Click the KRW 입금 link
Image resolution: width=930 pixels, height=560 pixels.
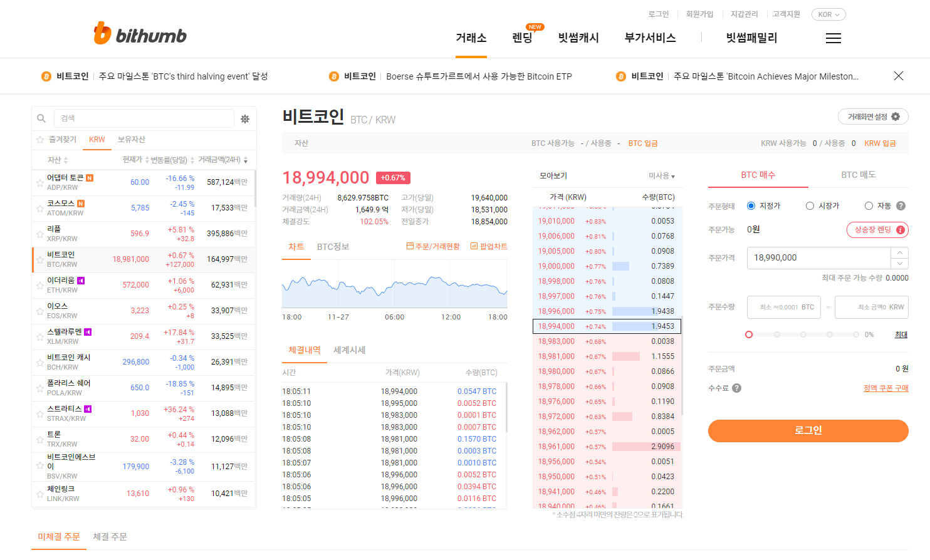880,143
